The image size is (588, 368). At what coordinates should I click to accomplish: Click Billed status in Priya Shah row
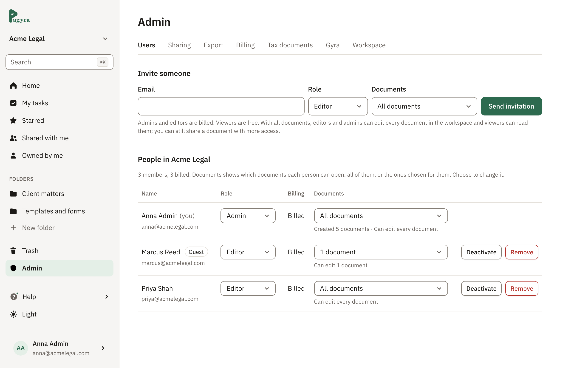296,288
